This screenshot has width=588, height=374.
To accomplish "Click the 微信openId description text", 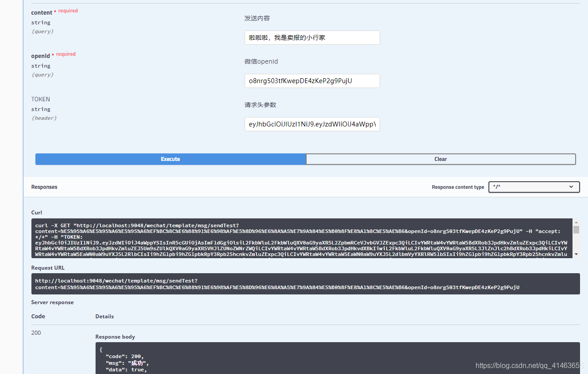I will [261, 61].
